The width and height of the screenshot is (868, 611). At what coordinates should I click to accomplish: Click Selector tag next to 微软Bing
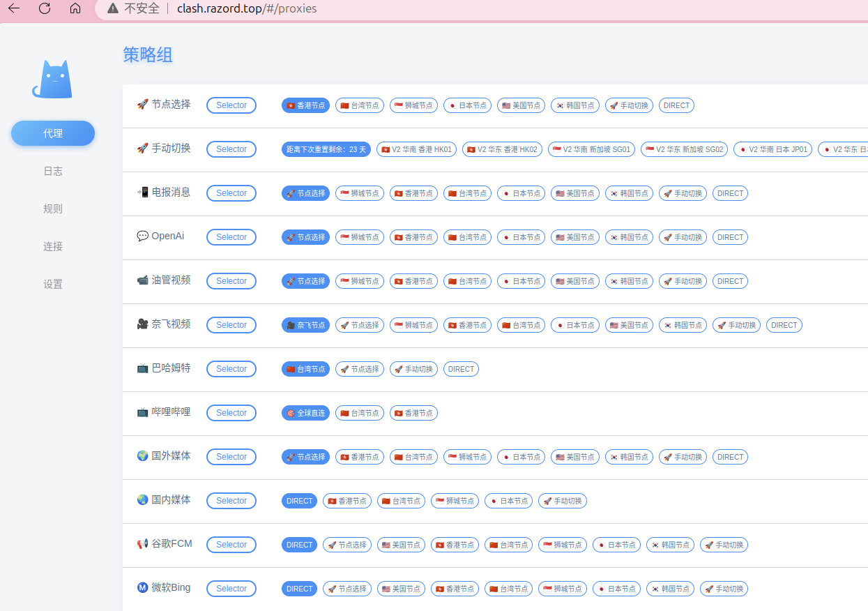pyautogui.click(x=231, y=589)
